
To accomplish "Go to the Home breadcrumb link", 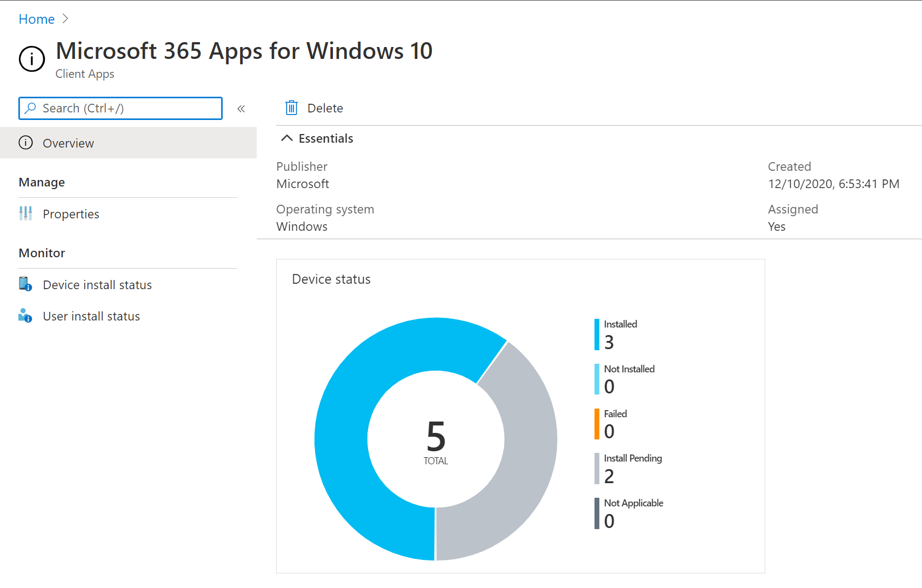I will [x=37, y=19].
